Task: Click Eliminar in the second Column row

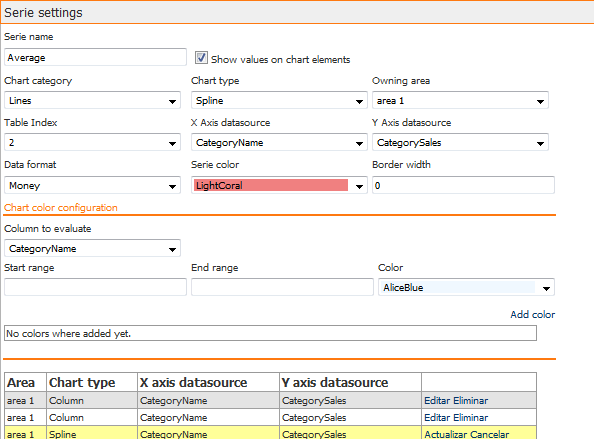Action: pos(471,418)
